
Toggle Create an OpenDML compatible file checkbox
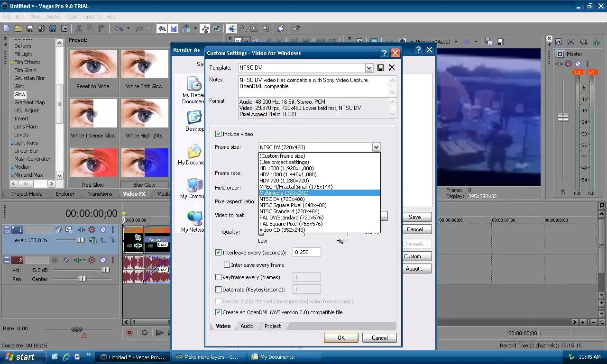tap(219, 312)
